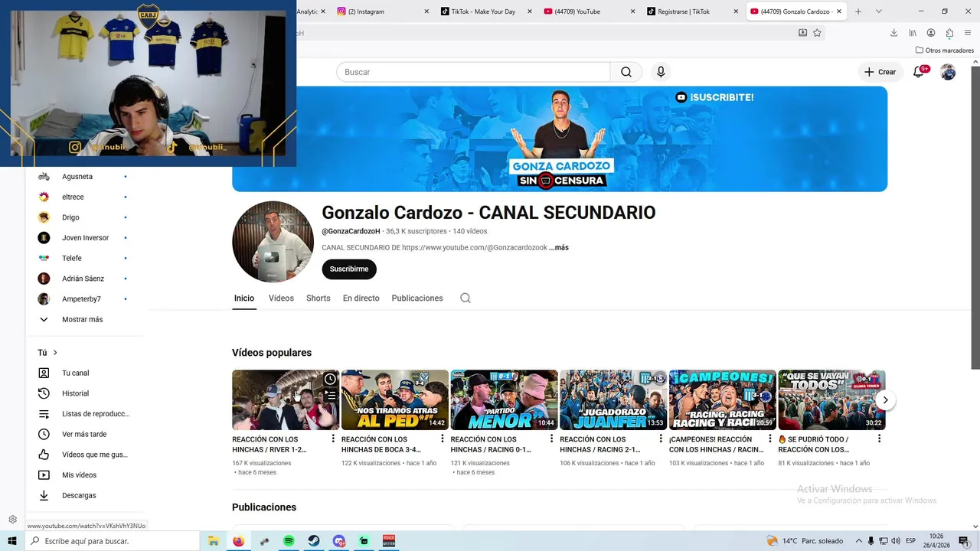Expand channel description with …más
The image size is (980, 551).
point(559,248)
